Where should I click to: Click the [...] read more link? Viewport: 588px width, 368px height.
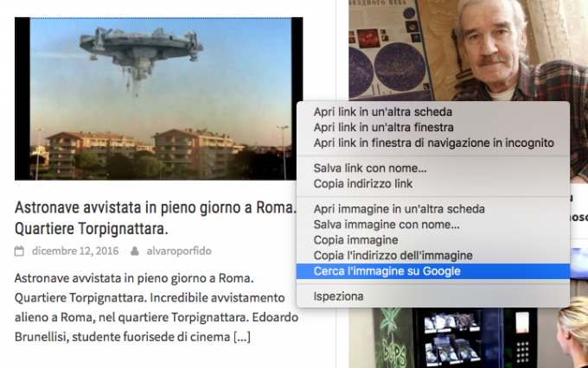241,336
